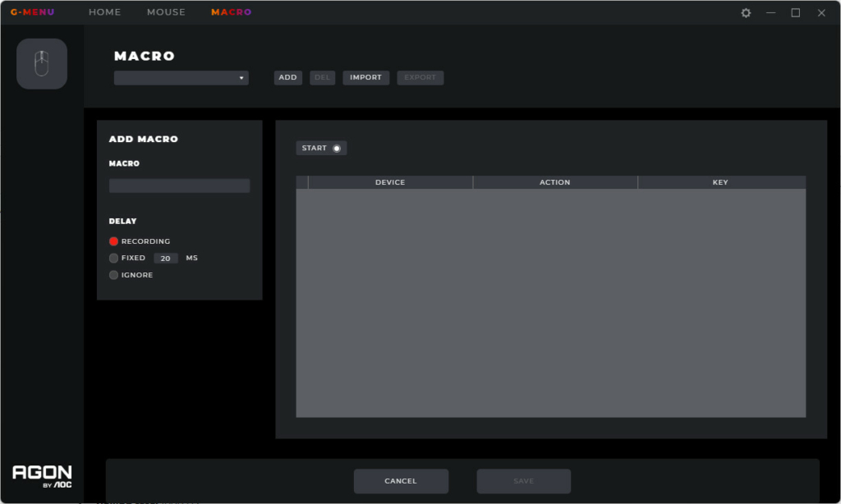Click the macro name input field
The image size is (841, 504).
pyautogui.click(x=179, y=186)
